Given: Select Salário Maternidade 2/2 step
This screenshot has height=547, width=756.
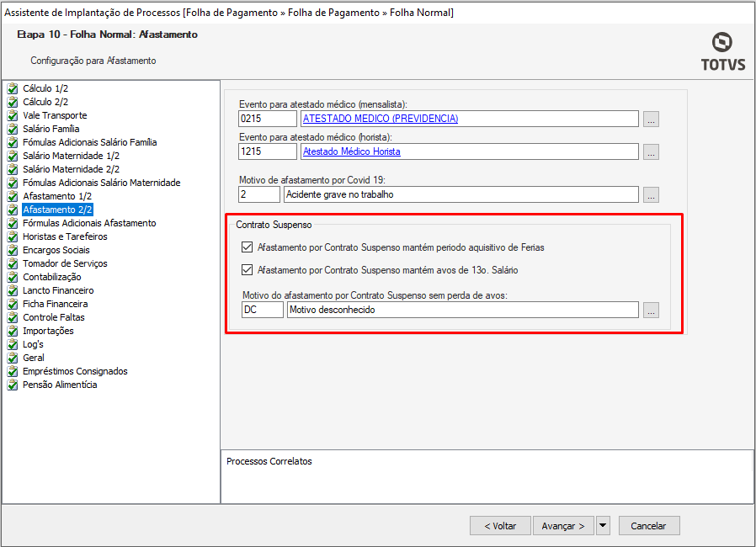Looking at the screenshot, I should pyautogui.click(x=71, y=169).
